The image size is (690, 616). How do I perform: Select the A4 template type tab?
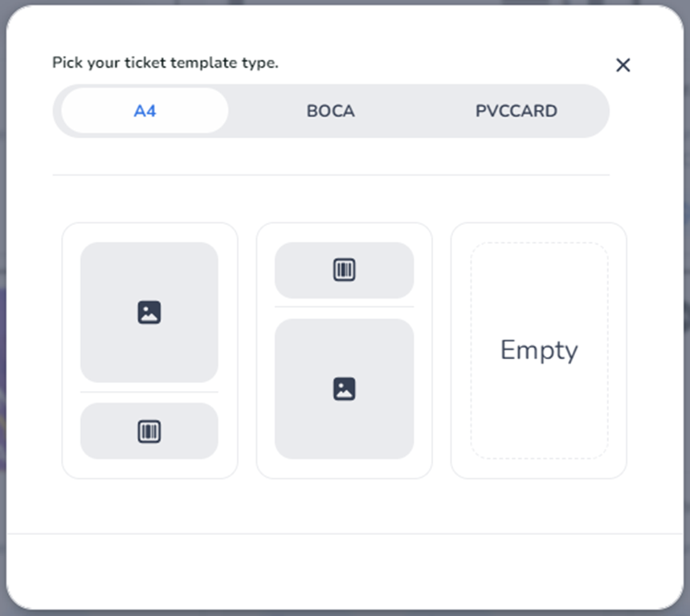(145, 111)
